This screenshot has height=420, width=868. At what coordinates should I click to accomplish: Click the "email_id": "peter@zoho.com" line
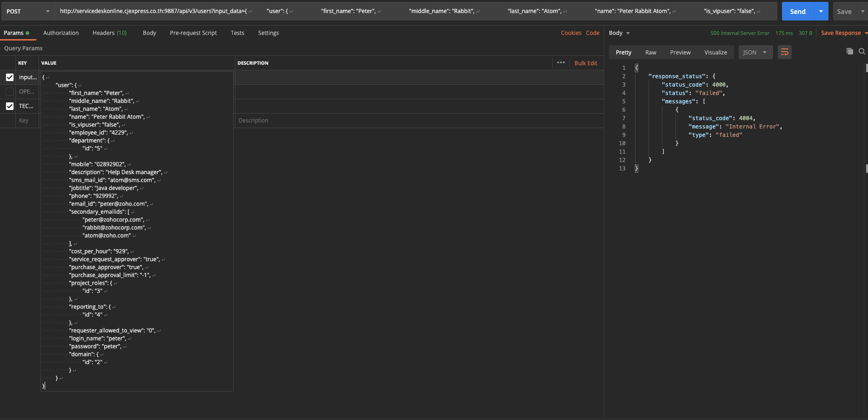coord(108,204)
